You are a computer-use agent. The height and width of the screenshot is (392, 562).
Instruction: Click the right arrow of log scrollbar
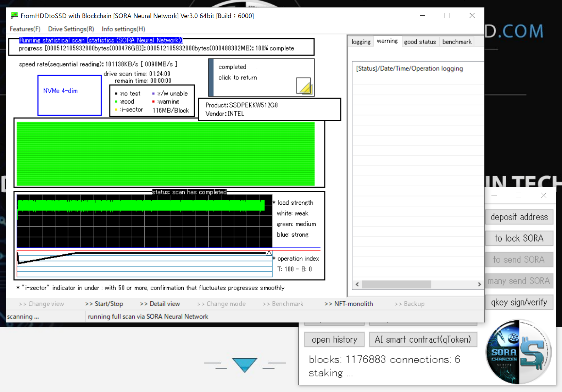click(x=479, y=285)
